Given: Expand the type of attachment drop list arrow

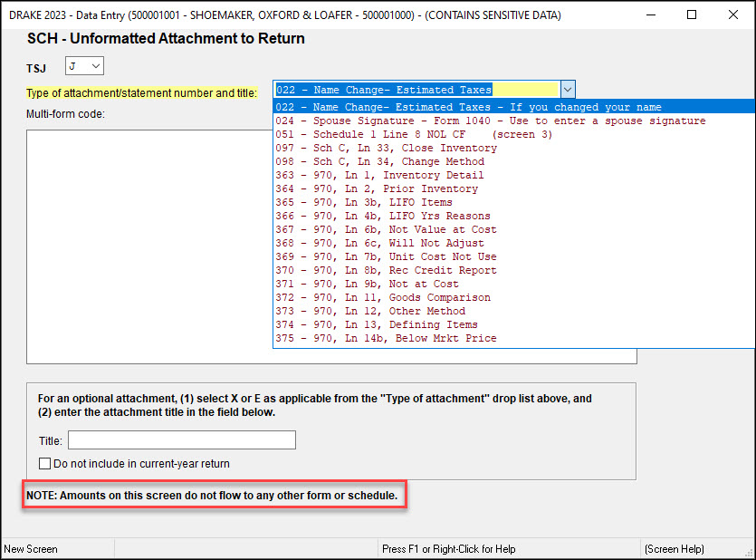Looking at the screenshot, I should 568,90.
